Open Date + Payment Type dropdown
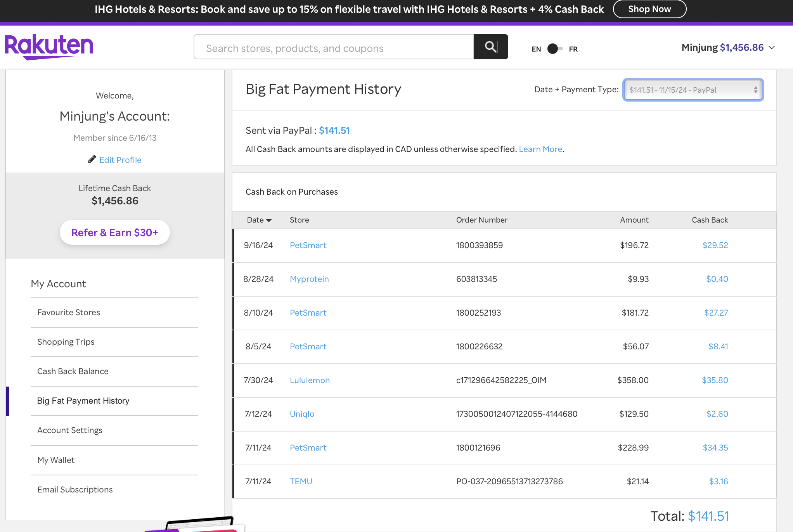The image size is (793, 532). click(x=693, y=90)
